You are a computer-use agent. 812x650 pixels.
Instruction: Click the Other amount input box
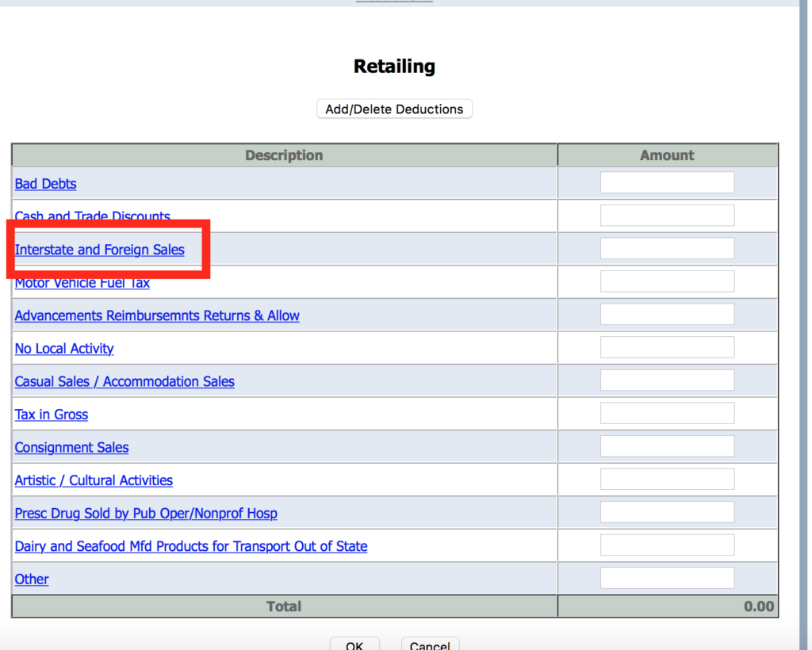(x=667, y=579)
